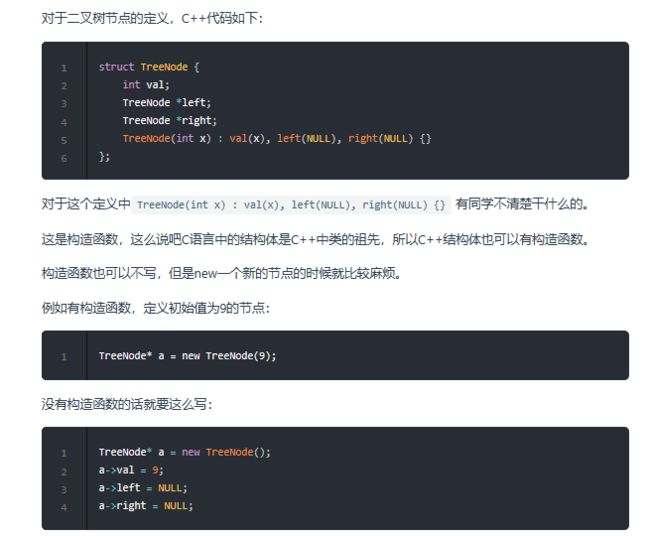Click the TreeNode constructor code line
The width and height of the screenshot is (650, 536).
pyautogui.click(x=277, y=138)
